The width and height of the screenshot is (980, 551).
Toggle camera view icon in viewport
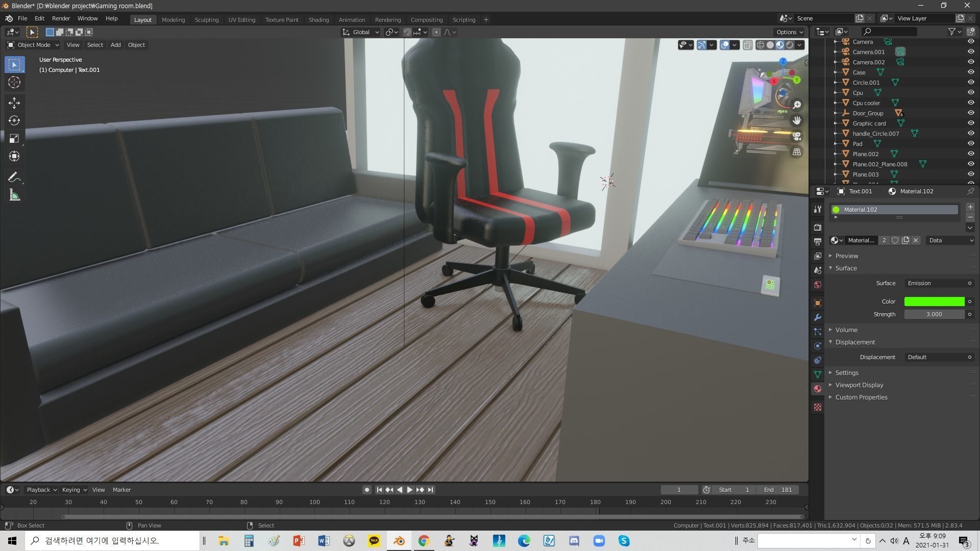coord(797,137)
